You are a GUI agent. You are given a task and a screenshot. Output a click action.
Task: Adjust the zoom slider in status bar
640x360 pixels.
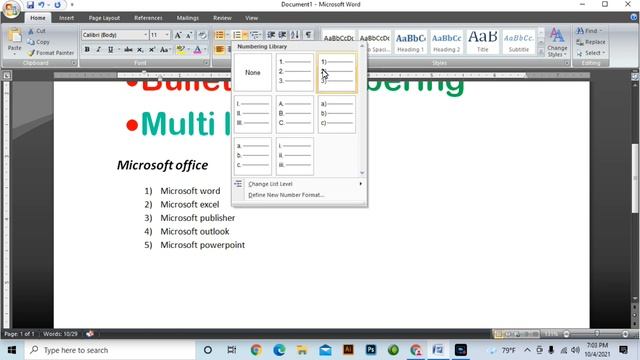[596, 334]
